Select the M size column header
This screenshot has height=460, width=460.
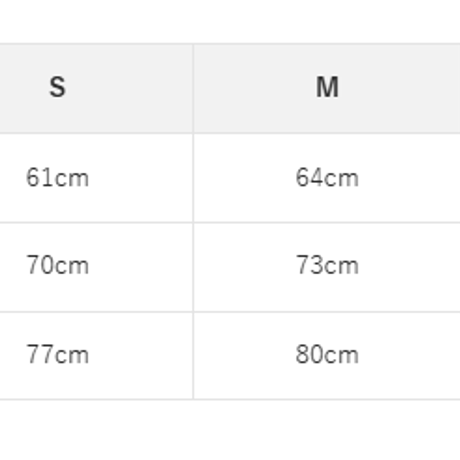click(327, 87)
